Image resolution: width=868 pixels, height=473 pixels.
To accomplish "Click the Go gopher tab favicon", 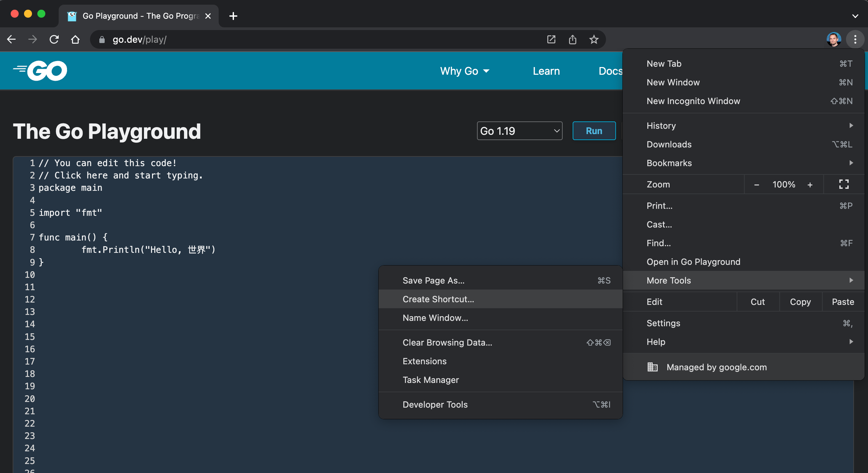I will 72,16.
